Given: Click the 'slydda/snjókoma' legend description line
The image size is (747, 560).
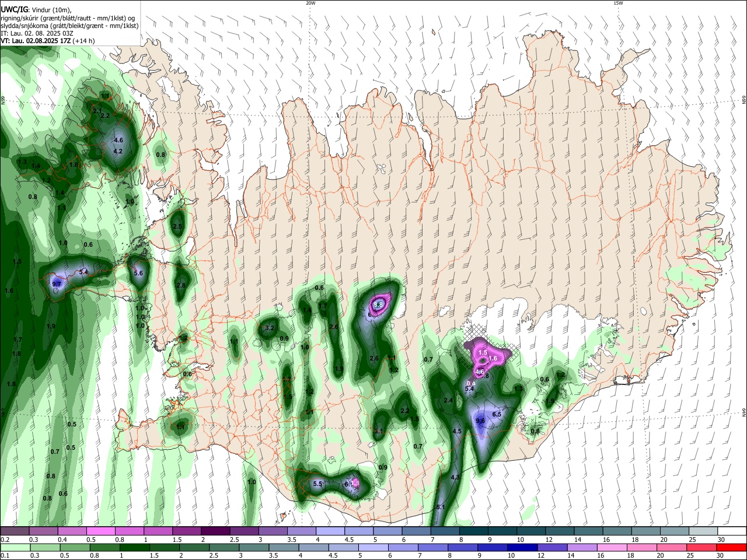Looking at the screenshot, I should pyautogui.click(x=69, y=26).
